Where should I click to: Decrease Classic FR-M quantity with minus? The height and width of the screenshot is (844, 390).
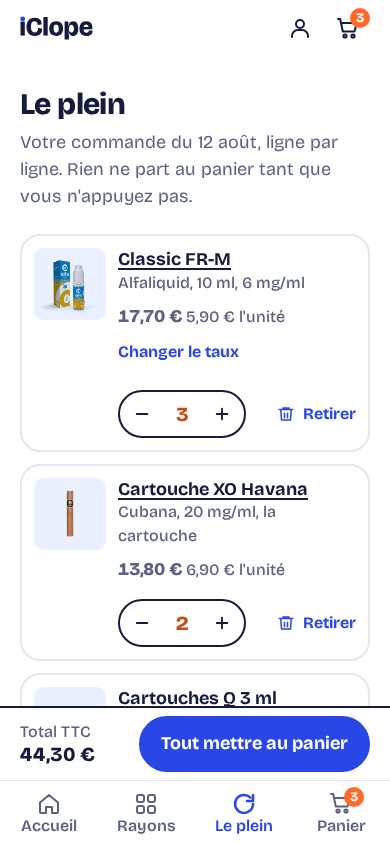point(142,414)
